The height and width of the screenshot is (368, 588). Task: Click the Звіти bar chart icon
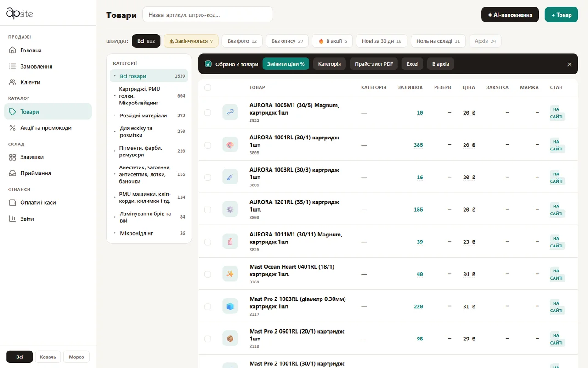click(12, 219)
